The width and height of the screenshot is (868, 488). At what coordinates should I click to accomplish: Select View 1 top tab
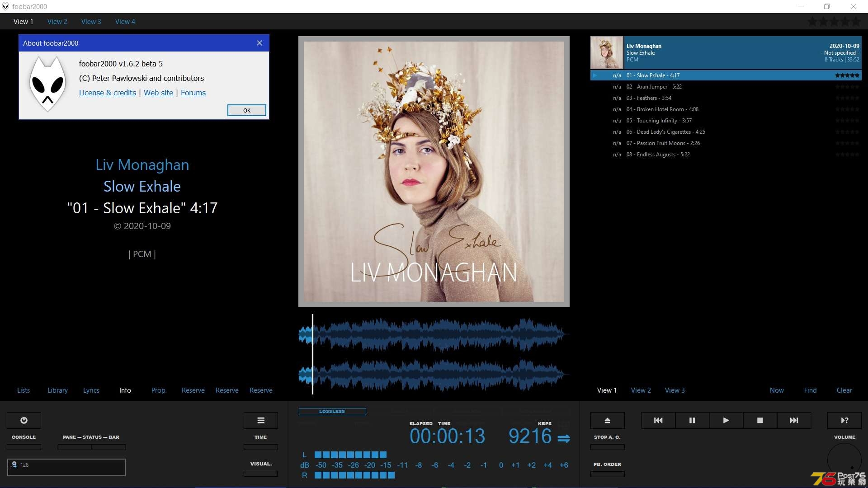click(24, 21)
